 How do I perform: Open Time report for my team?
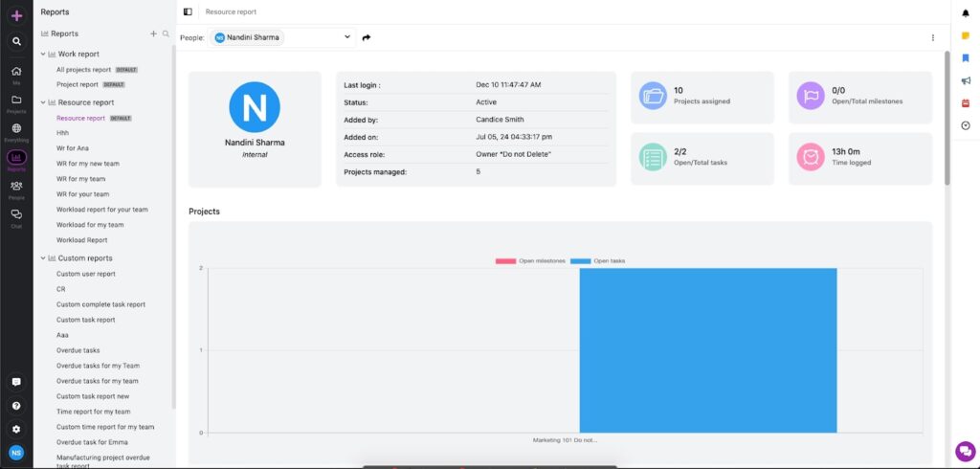click(93, 412)
